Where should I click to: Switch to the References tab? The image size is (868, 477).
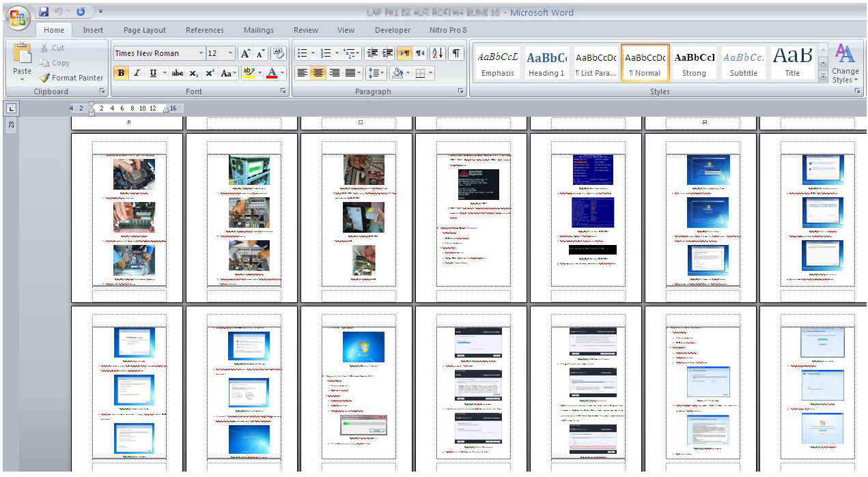[205, 30]
